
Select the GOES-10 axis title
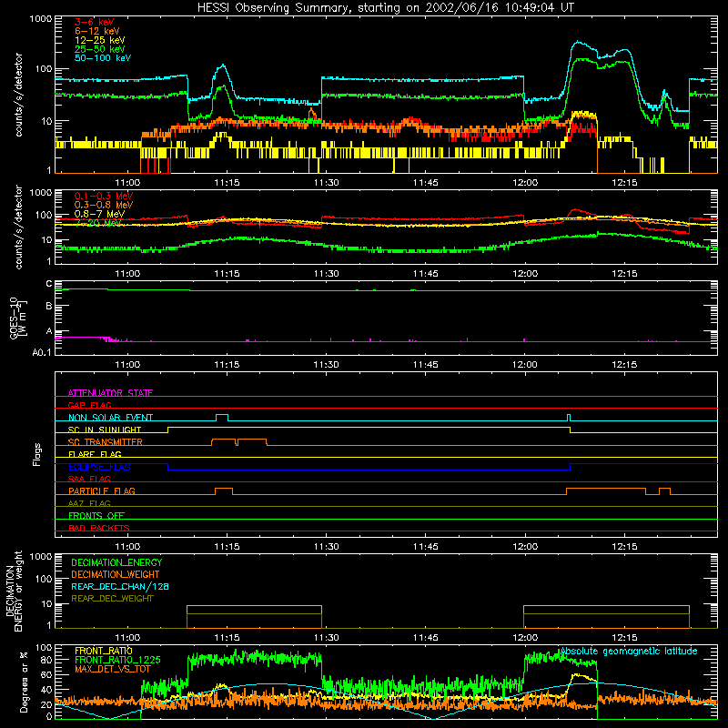(18, 318)
